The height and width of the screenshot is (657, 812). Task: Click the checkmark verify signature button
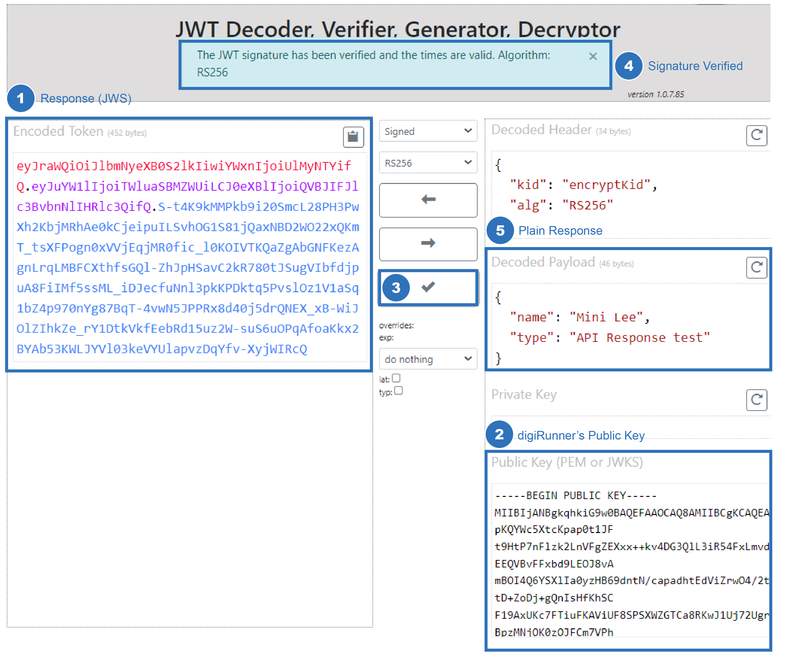click(x=428, y=287)
